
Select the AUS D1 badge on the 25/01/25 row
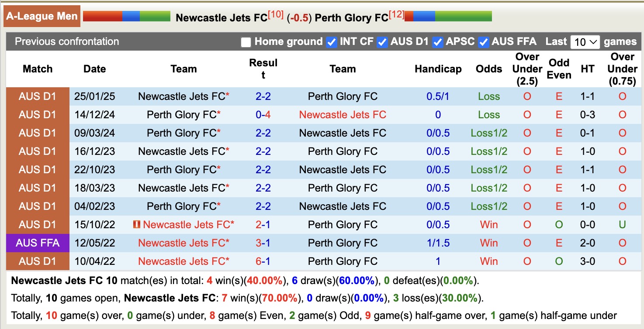pos(37,96)
